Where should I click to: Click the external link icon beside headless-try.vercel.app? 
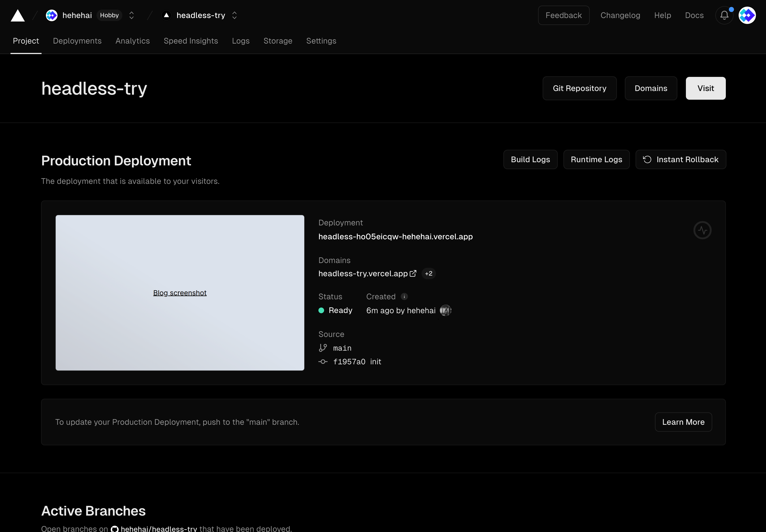tap(413, 274)
